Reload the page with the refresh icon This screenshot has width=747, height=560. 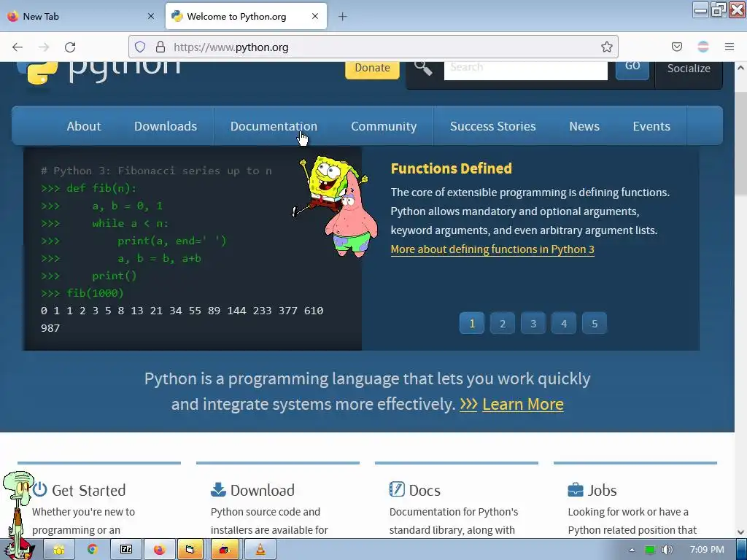click(x=70, y=47)
